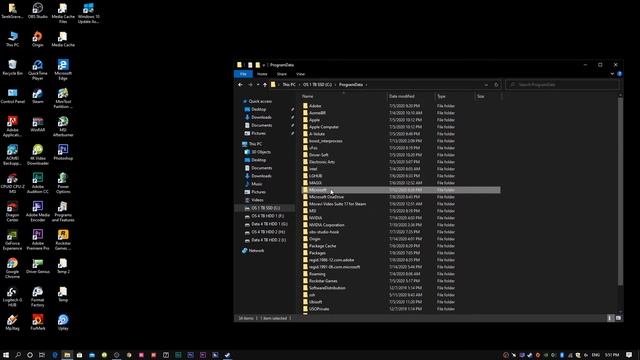Select the Adobe folder row
The height and width of the screenshot is (360, 640).
[401, 106]
